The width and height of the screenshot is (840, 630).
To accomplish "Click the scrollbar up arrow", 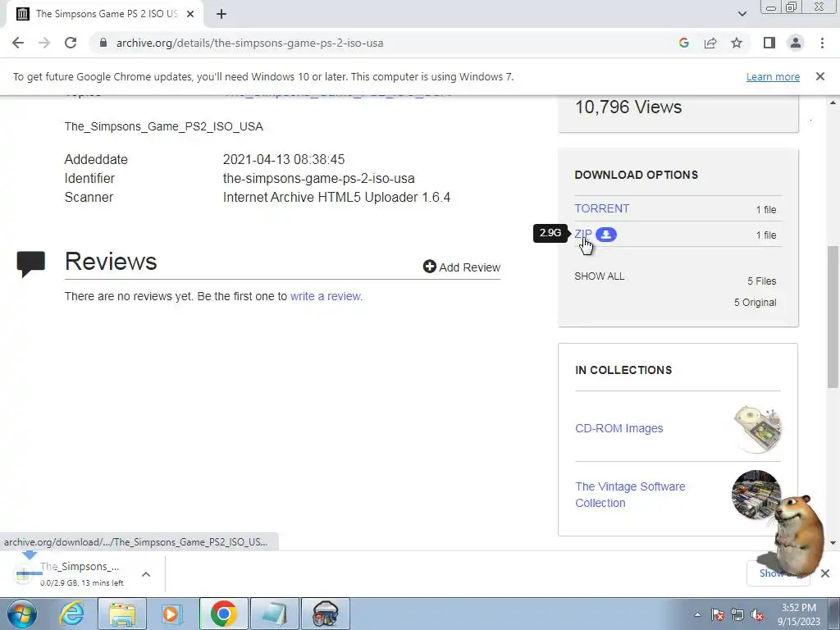I will [833, 103].
